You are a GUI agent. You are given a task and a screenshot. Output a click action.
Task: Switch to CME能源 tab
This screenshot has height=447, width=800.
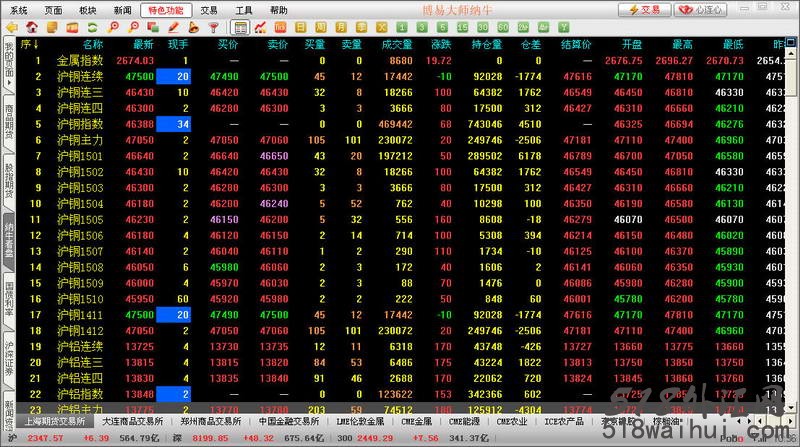click(x=464, y=421)
